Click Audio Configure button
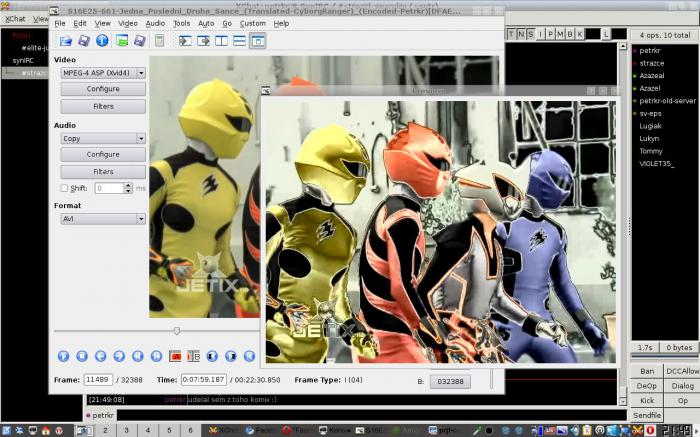 click(x=103, y=154)
